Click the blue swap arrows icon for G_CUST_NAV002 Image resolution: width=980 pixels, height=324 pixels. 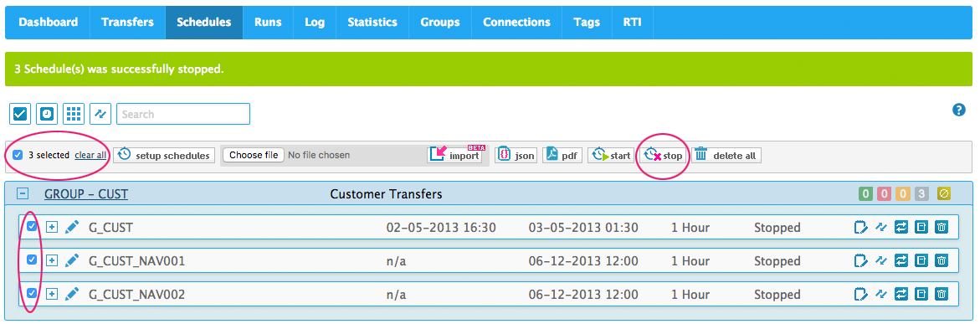point(901,293)
